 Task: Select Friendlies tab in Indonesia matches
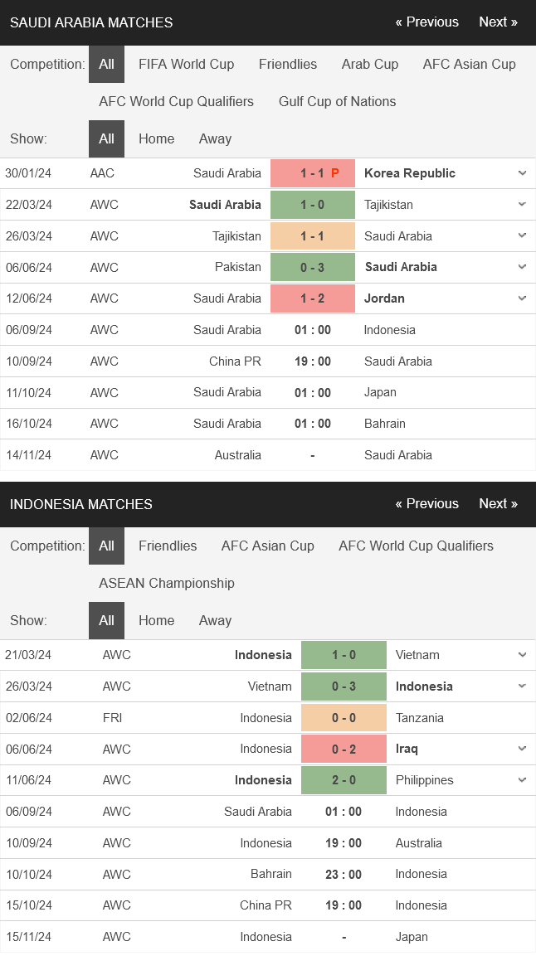[x=168, y=546]
